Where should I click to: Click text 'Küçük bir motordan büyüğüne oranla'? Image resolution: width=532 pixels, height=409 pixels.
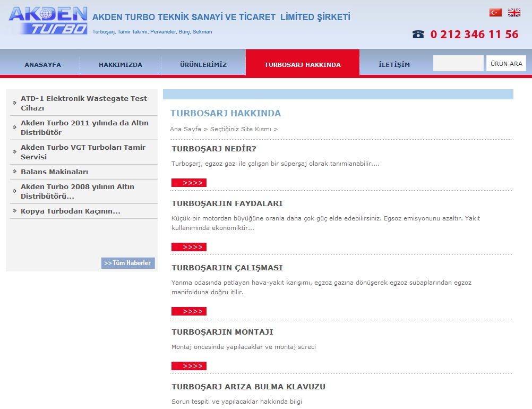tap(325, 223)
